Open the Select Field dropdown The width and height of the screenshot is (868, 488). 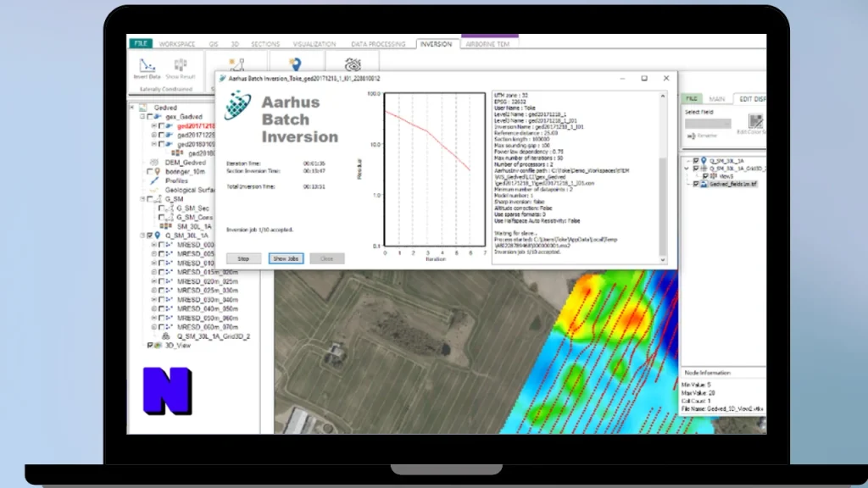coord(708,124)
